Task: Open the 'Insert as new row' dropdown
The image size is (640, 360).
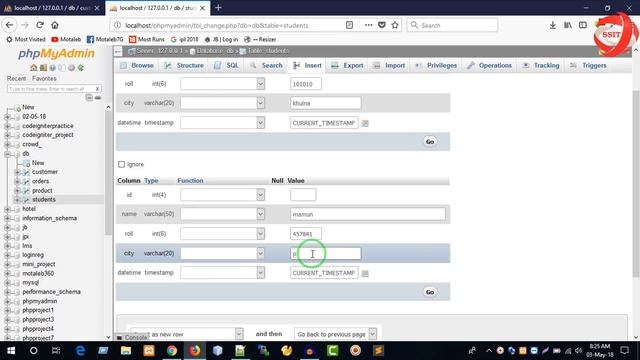Action: (x=187, y=334)
